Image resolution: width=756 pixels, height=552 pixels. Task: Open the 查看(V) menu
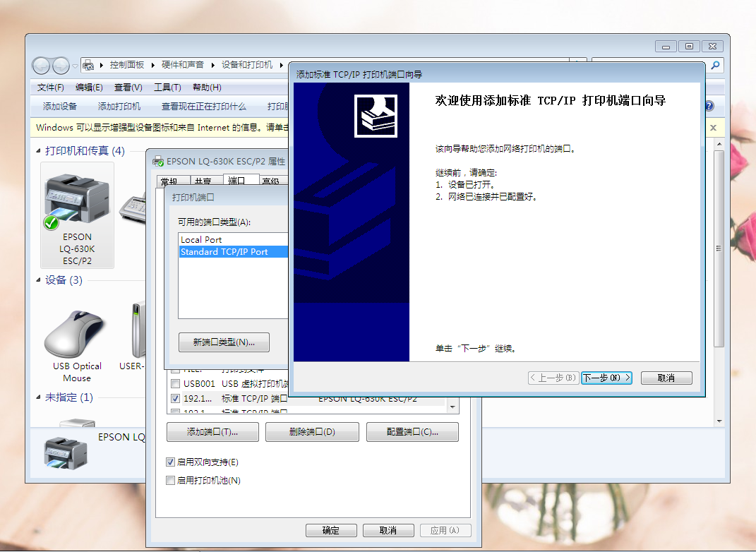128,88
